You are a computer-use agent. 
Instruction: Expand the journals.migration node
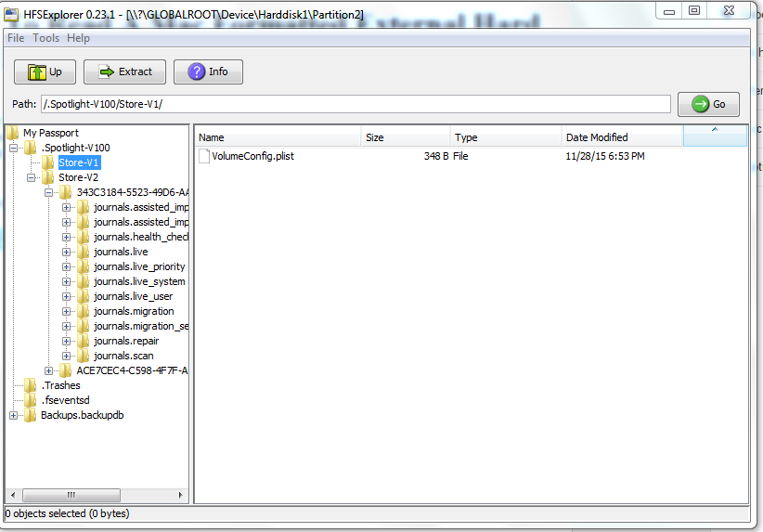[x=66, y=312]
